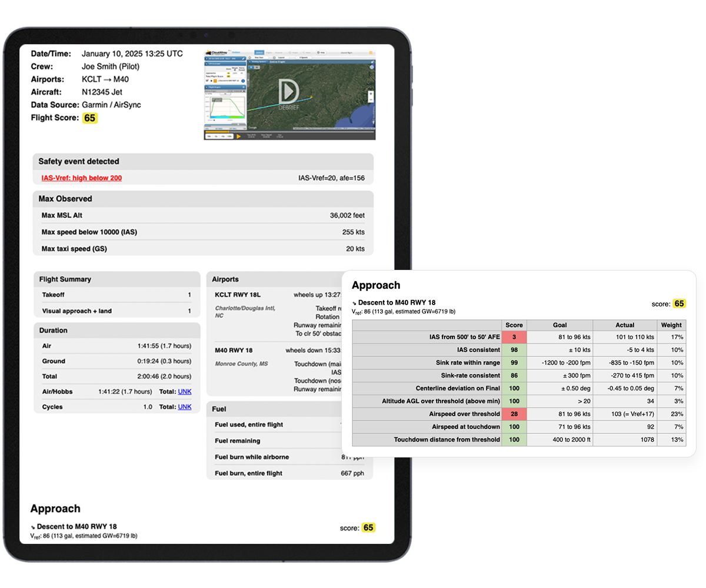The width and height of the screenshot is (706, 588).
Task: Click the Max Observed section header
Action: (x=65, y=199)
